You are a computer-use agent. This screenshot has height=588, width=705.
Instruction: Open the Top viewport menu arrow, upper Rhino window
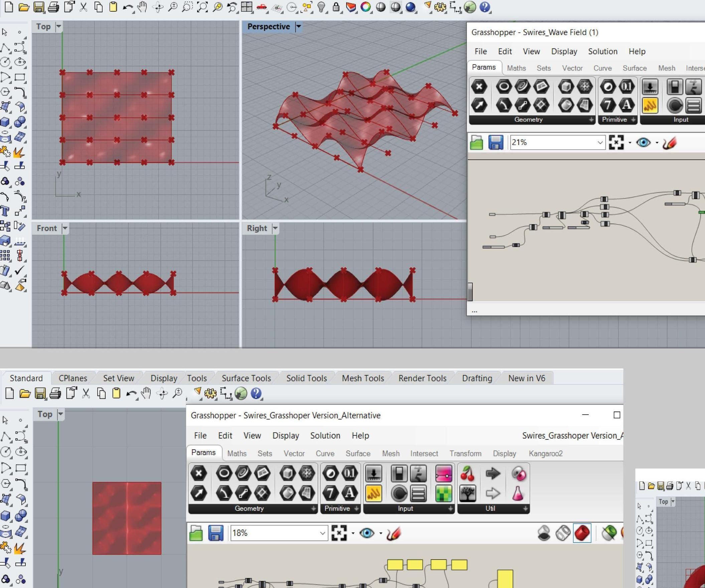[x=59, y=26]
